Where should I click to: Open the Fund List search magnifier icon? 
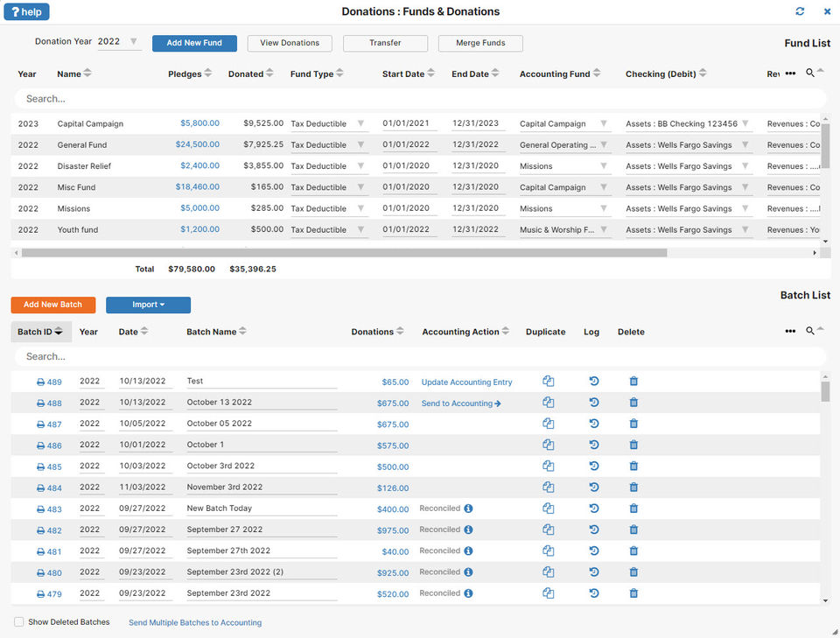(x=810, y=73)
